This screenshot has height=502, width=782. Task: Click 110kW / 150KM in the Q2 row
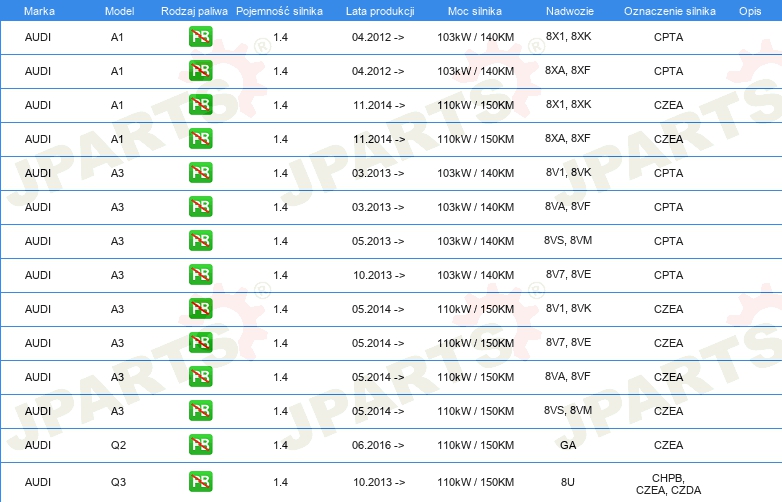point(475,445)
